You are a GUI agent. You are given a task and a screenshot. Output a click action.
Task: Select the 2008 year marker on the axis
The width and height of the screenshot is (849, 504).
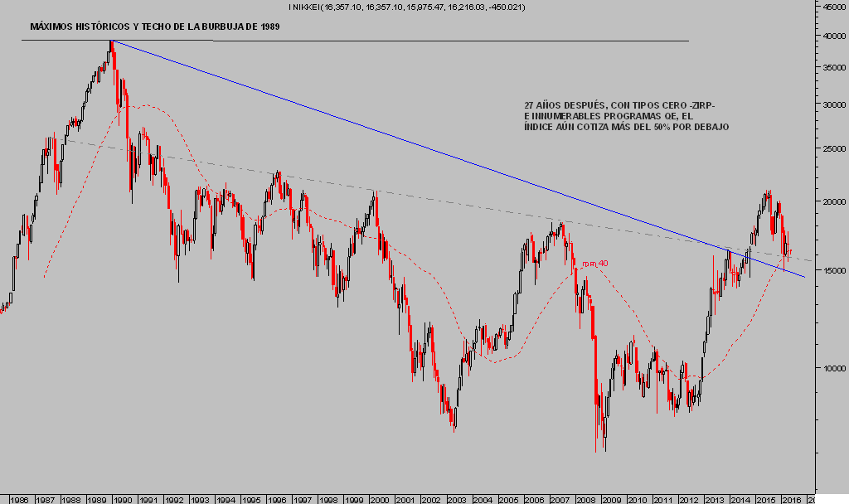click(585, 500)
